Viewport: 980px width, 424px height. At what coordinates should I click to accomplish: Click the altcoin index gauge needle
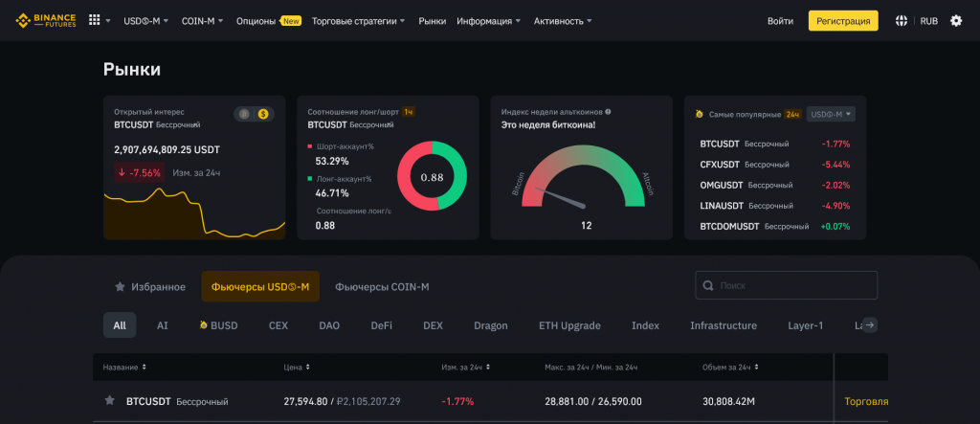tap(560, 197)
